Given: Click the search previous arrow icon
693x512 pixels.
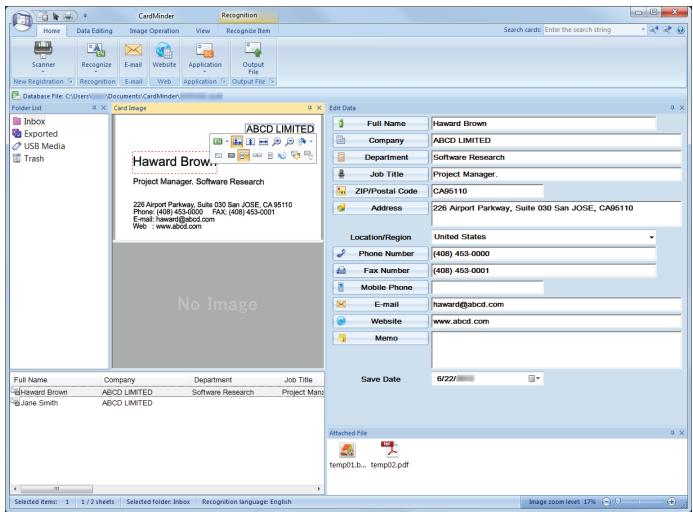Looking at the screenshot, I should click(x=653, y=30).
